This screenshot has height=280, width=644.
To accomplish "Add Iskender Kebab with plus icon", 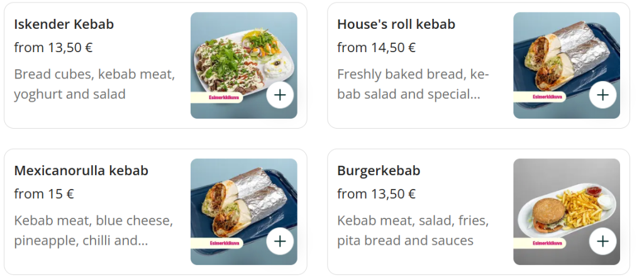I will [280, 95].
